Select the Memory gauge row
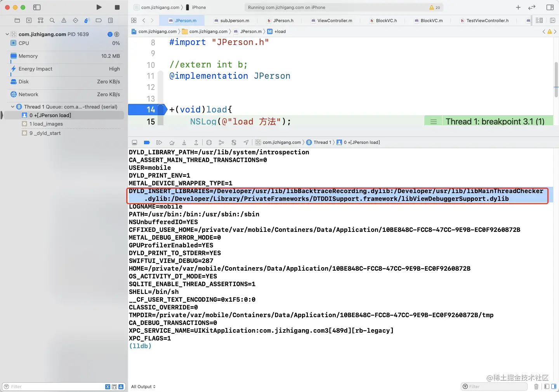Image resolution: width=559 pixels, height=392 pixels. 65,56
